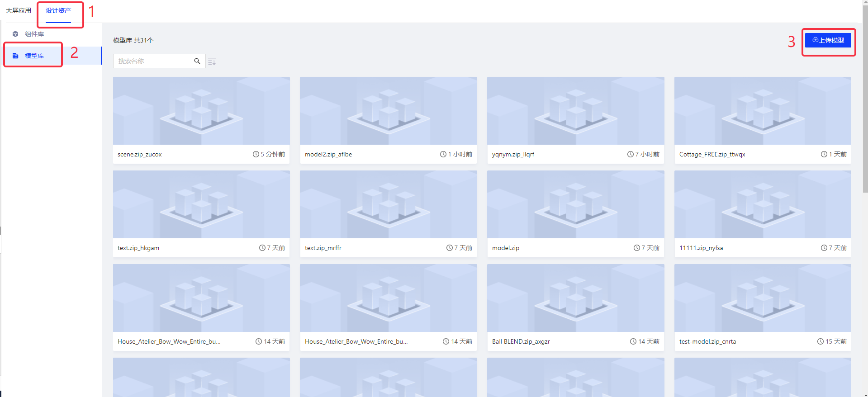Open 组件库 in the sidebar
Viewport: 868px width, 397px height.
tap(34, 34)
